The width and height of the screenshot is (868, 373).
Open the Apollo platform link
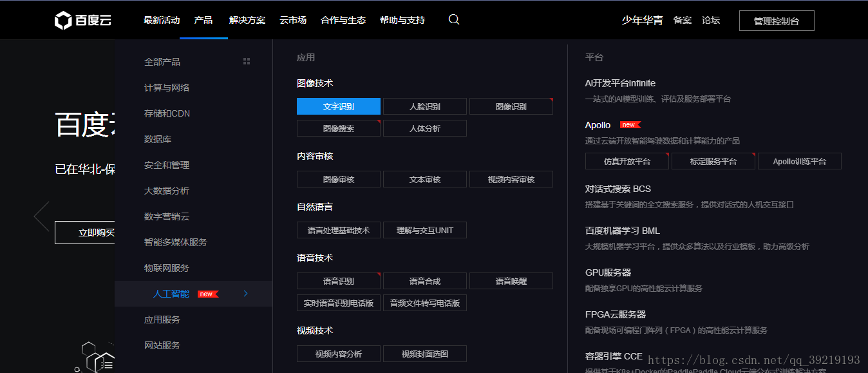tap(598, 125)
